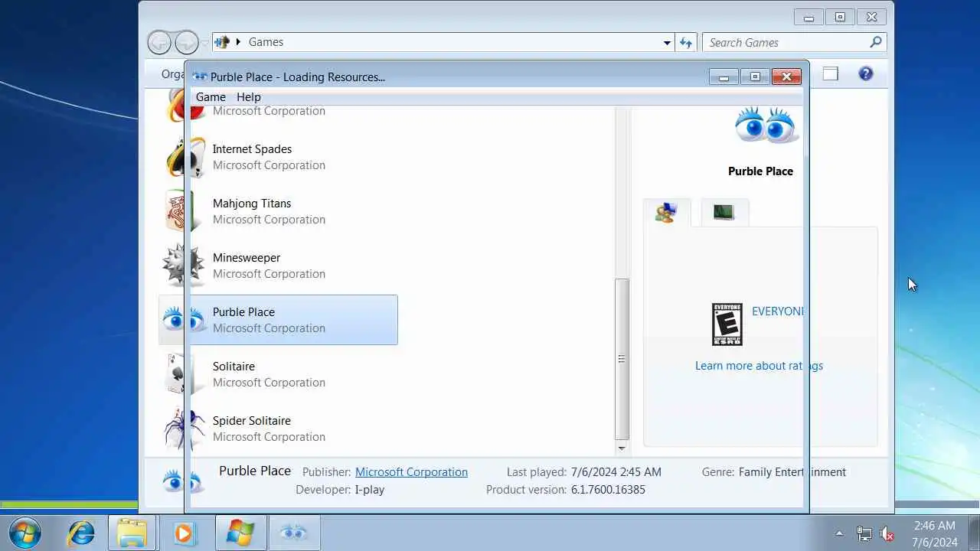
Task: Click the muted volume tray icon
Action: (887, 533)
